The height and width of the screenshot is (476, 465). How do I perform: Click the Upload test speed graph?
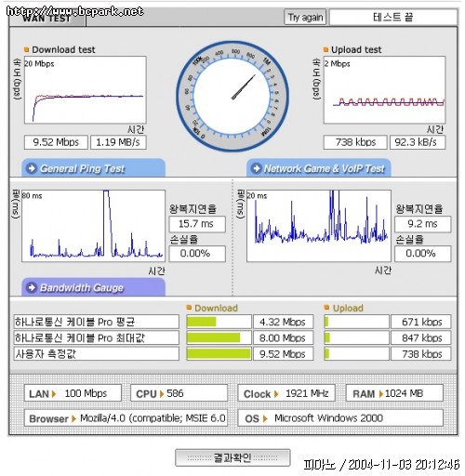click(384, 90)
